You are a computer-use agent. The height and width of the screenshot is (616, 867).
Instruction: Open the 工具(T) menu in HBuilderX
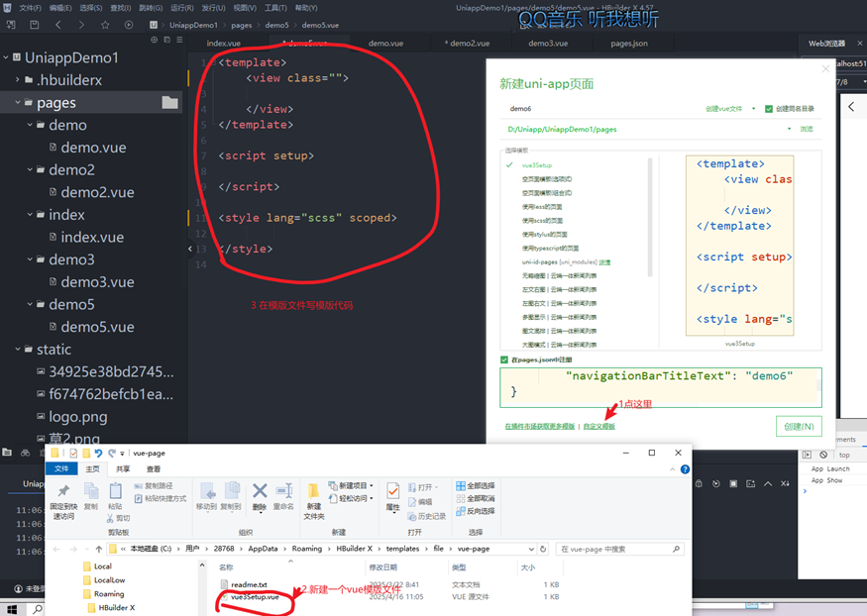[x=274, y=8]
